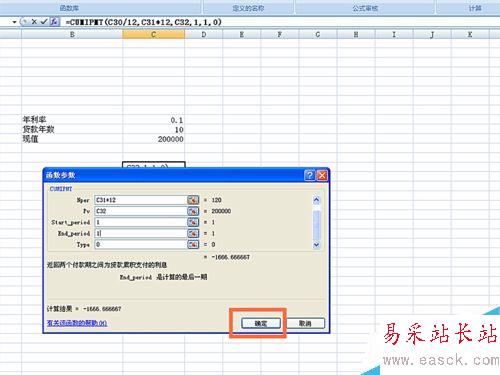Select column C header
This screenshot has width=500, height=375.
tap(153, 34)
